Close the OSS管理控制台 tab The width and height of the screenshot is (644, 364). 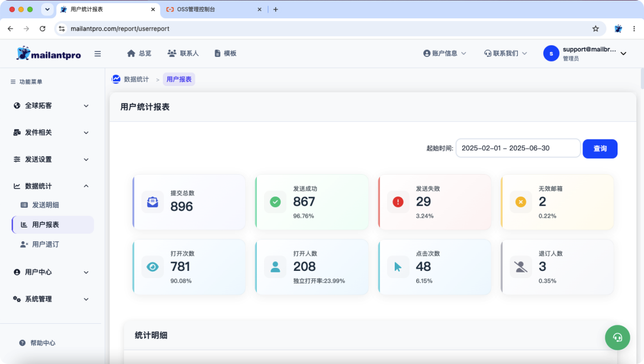tap(259, 9)
